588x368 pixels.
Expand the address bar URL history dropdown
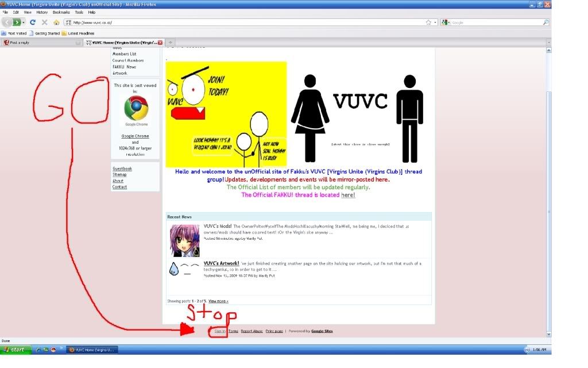point(435,22)
